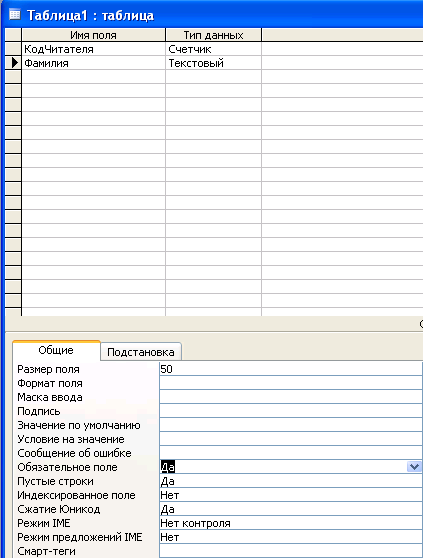
Task: Click the Сжатие Юникод value field
Action: coord(291,509)
